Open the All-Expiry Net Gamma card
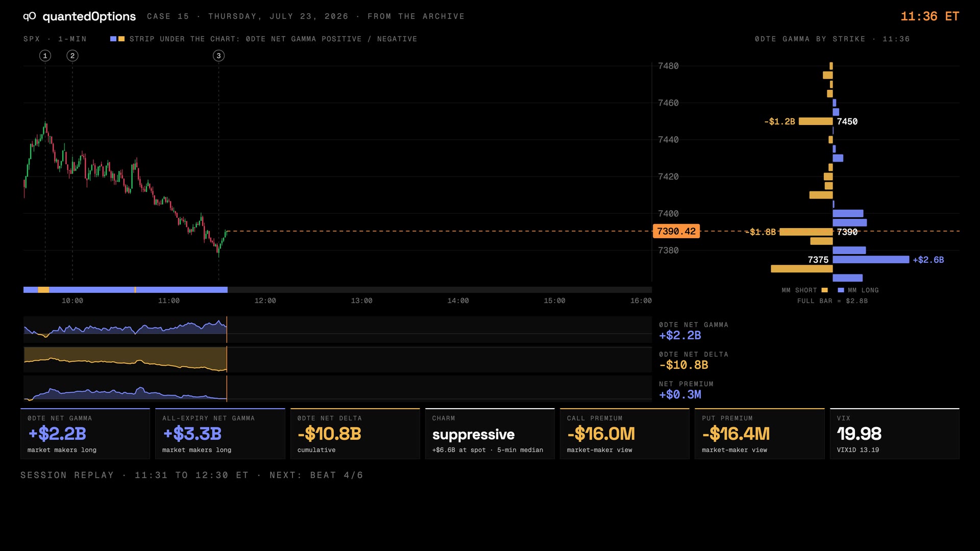The image size is (980, 551). (x=220, y=434)
